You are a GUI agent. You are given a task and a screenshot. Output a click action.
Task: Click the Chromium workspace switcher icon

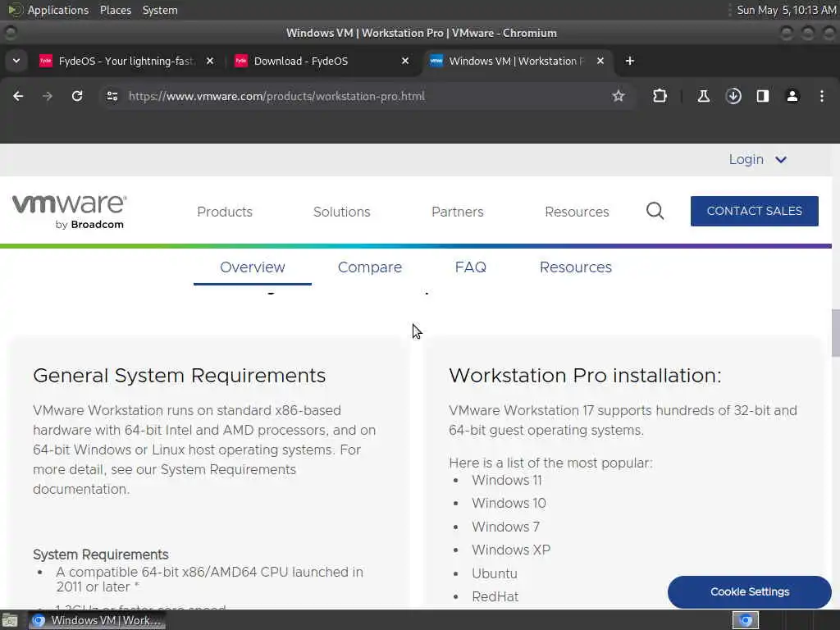pyautogui.click(x=745, y=620)
